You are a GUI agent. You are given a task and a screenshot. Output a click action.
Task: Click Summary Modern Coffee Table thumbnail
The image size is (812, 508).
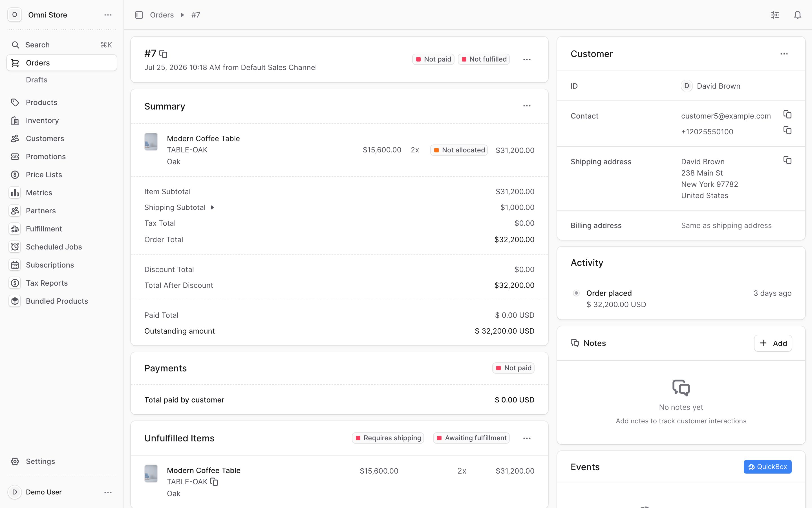coord(151,141)
